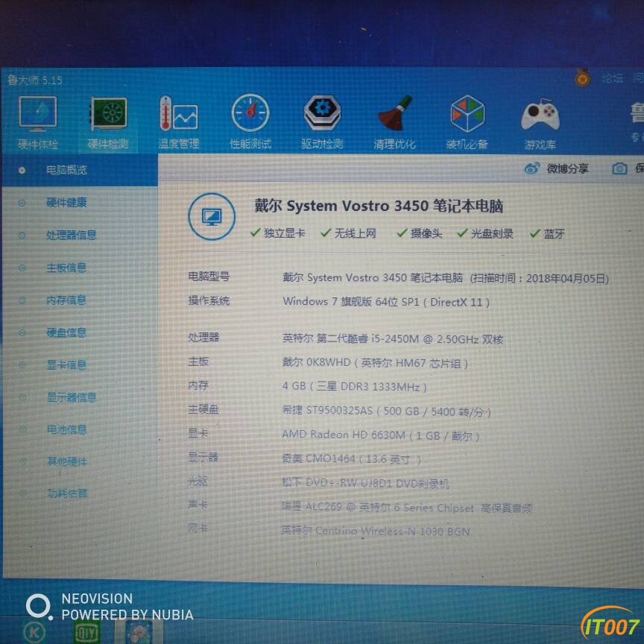Open 功耗估算 sidebar item
This screenshot has height=644, width=644.
(67, 493)
